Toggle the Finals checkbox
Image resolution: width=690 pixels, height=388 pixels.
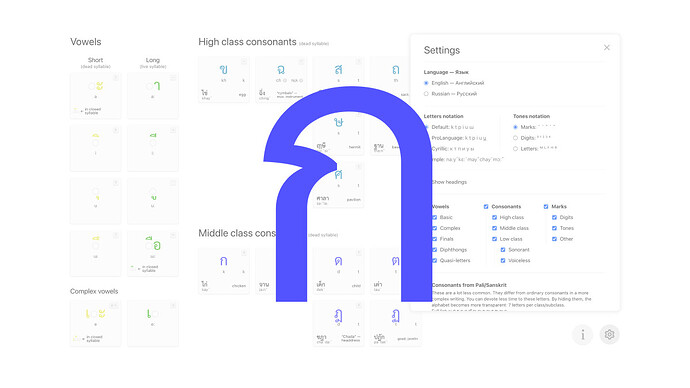434,239
